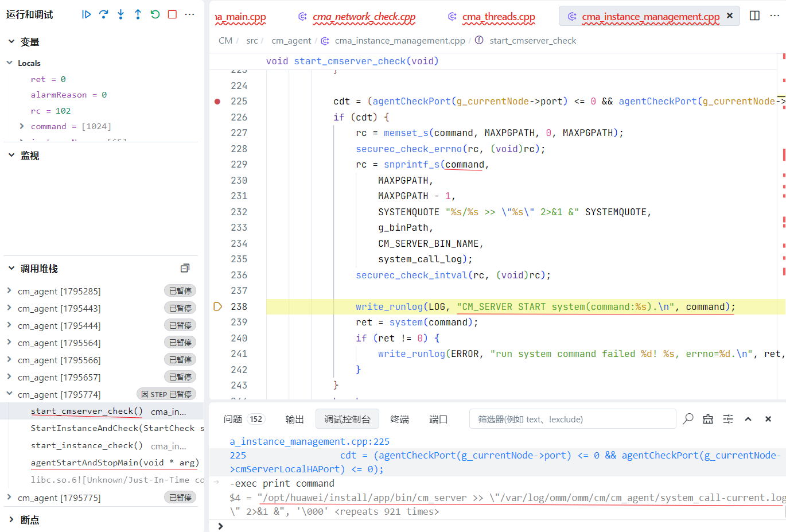786x532 pixels.
Task: Restart the debug session
Action: (155, 14)
